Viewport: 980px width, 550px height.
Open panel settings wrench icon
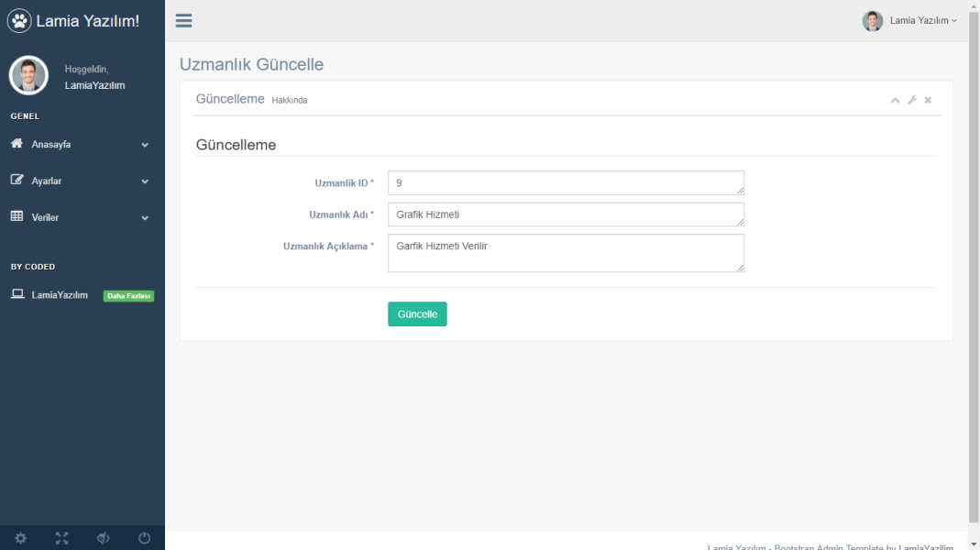(912, 100)
